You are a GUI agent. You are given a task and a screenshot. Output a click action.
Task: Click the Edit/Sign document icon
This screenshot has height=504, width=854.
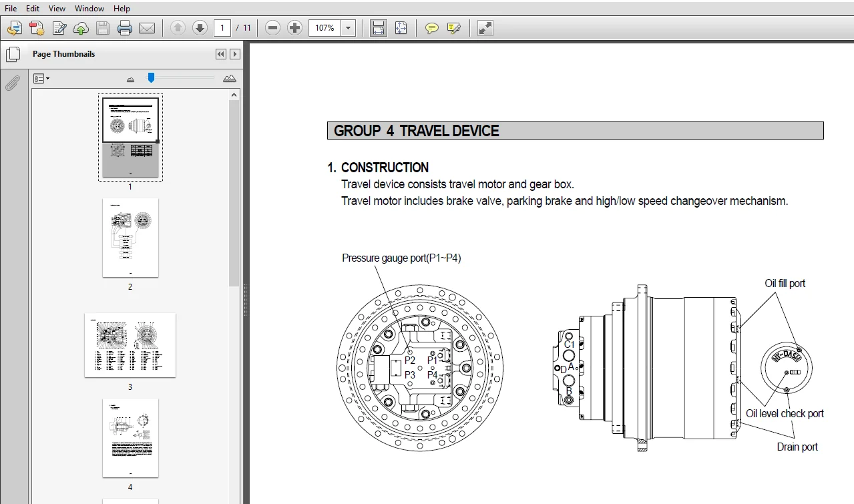point(59,28)
